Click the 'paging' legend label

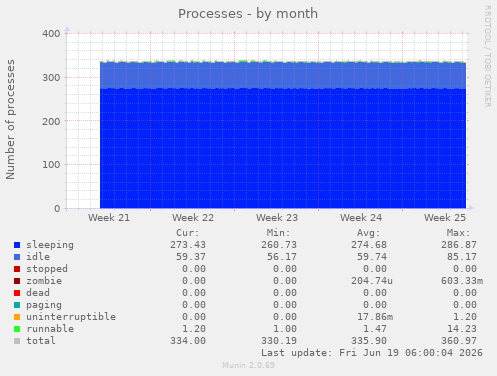pyautogui.click(x=44, y=305)
